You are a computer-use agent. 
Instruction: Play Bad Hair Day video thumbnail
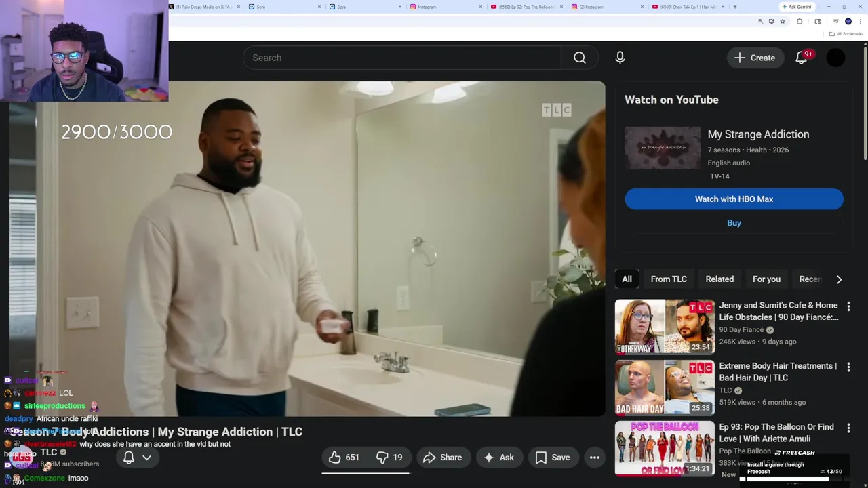665,388
